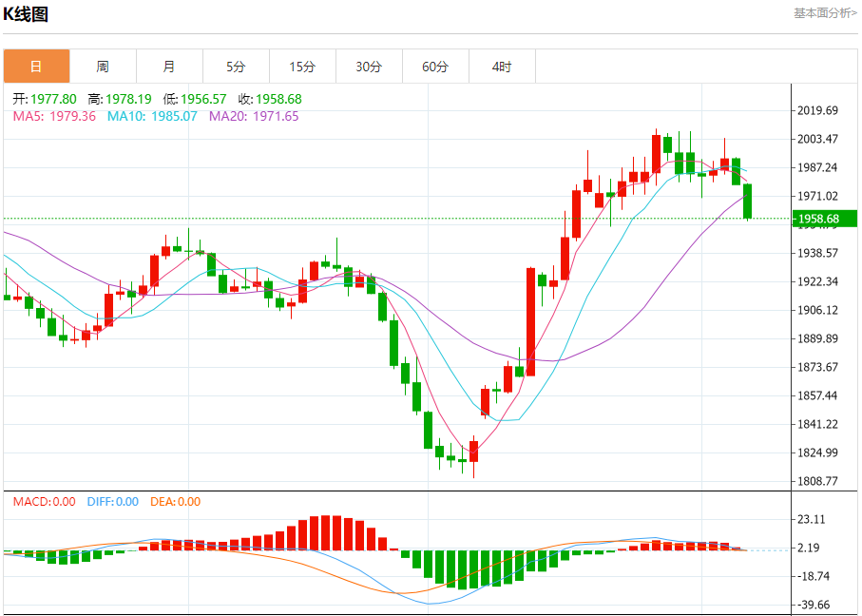Click the MA10 1985.07 legend label
Screen dimensions: 862x616
pyautogui.click(x=152, y=116)
